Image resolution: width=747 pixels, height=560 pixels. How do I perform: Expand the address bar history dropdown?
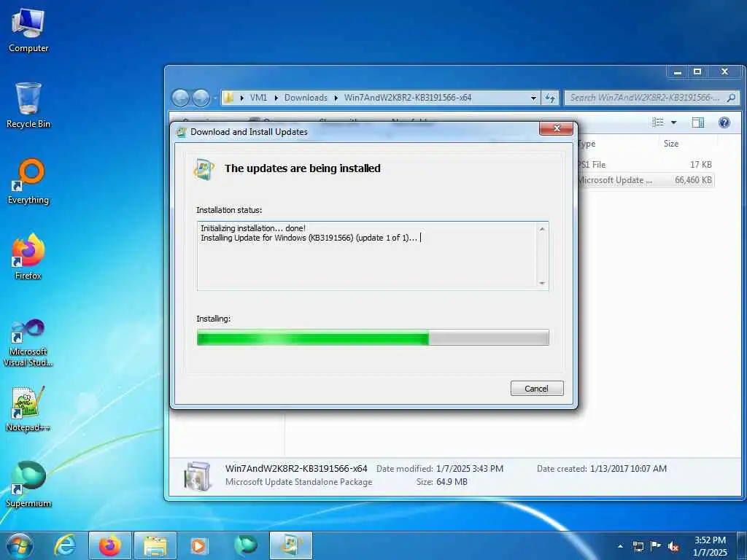coord(533,98)
